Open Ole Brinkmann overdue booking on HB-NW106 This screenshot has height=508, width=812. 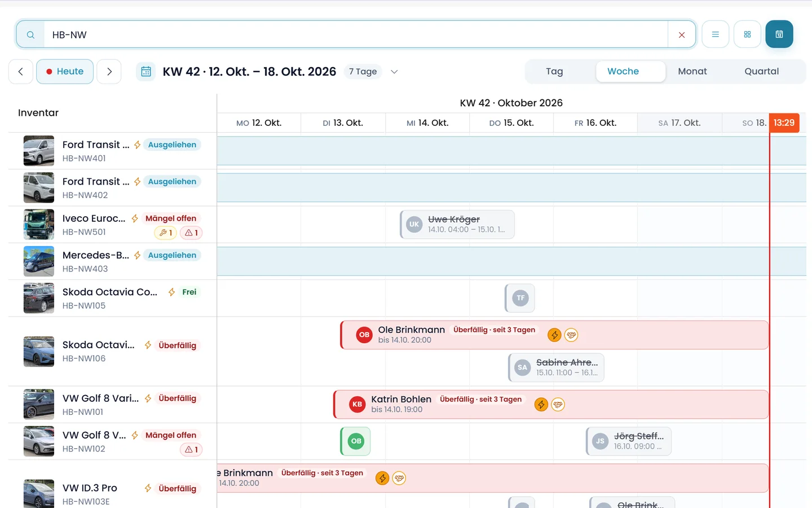pyautogui.click(x=555, y=335)
